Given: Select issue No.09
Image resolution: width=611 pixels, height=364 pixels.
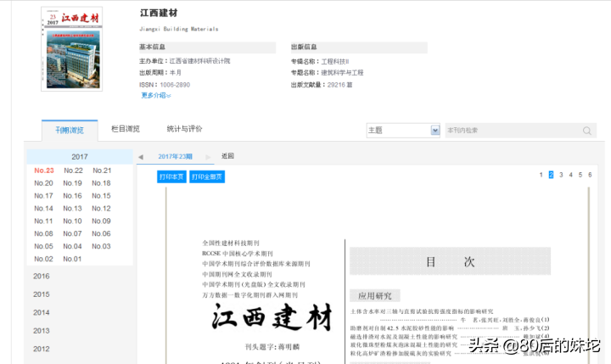Looking at the screenshot, I should pos(101,221).
